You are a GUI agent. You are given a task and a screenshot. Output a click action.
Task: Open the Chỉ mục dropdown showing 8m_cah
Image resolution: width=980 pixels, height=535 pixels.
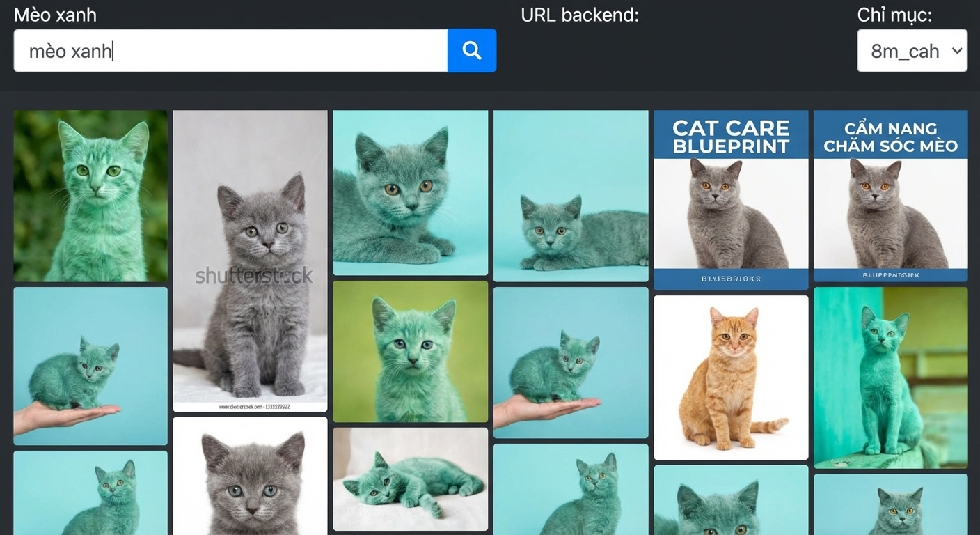(x=912, y=50)
